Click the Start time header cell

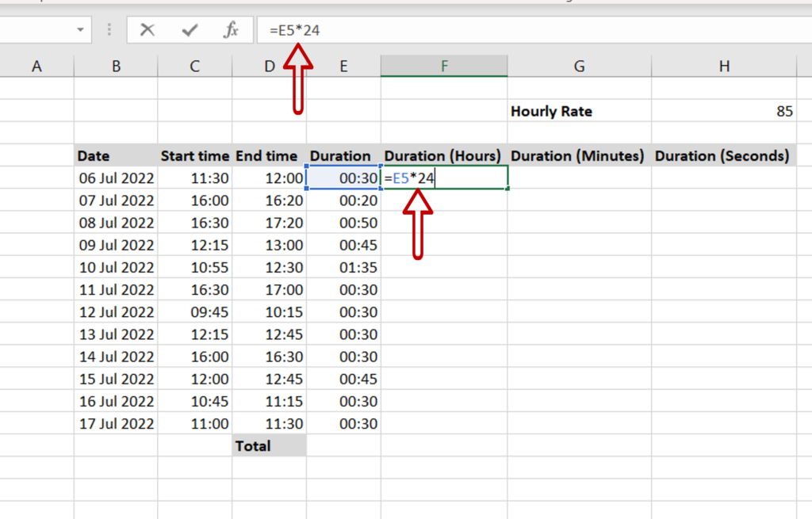pos(195,156)
